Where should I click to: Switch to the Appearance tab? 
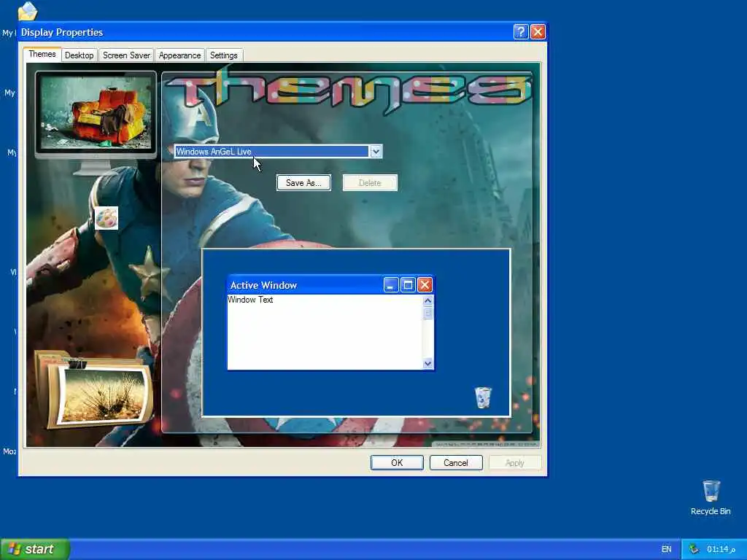click(x=179, y=55)
